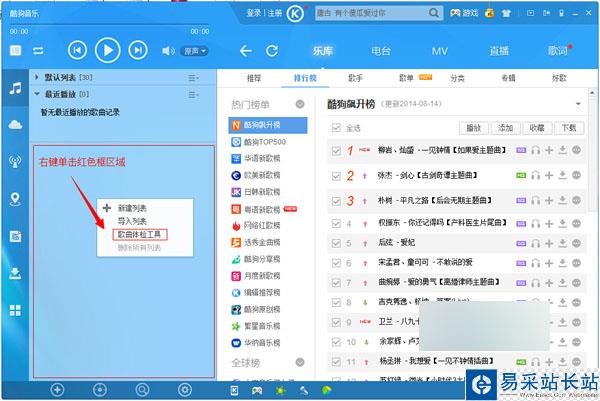Uncheck song 2 张杰 checkbox

pos(336,176)
